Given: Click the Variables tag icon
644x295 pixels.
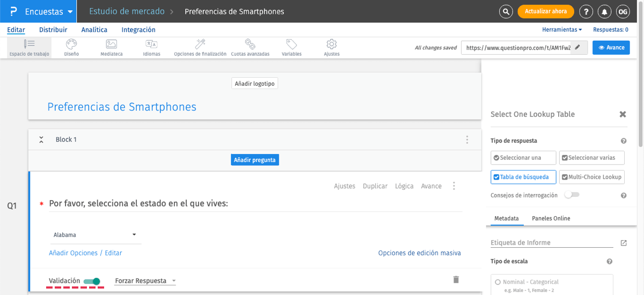Looking at the screenshot, I should pos(291,45).
